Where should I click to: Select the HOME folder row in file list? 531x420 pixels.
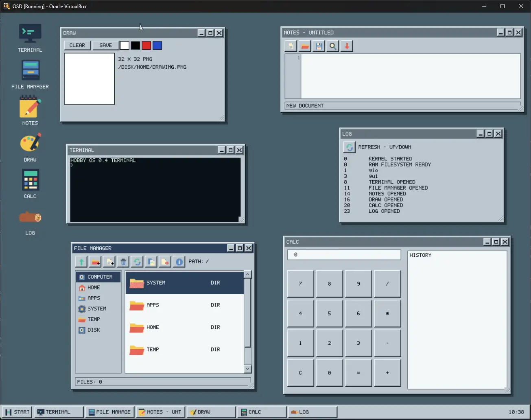coord(185,327)
